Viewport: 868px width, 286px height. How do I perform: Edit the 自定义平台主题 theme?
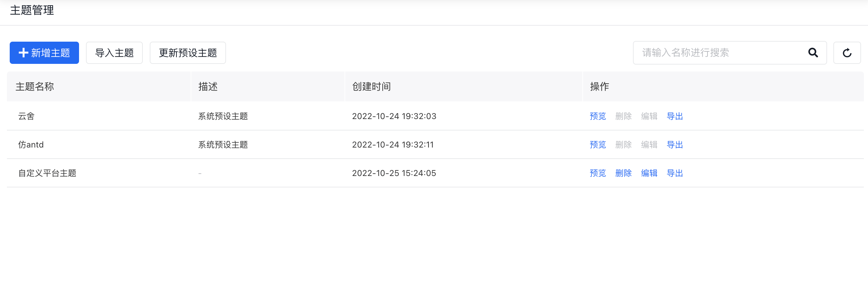tap(649, 173)
